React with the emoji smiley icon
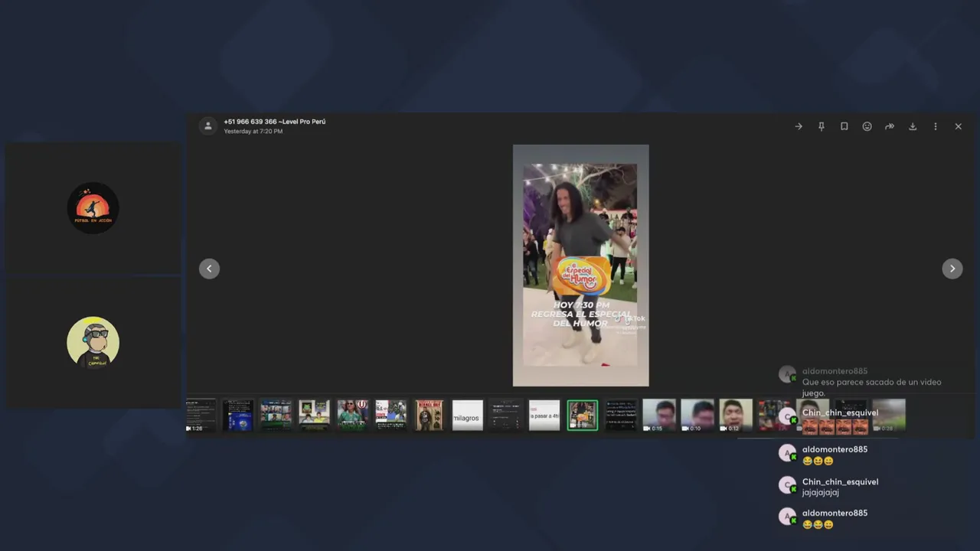 (x=867, y=126)
